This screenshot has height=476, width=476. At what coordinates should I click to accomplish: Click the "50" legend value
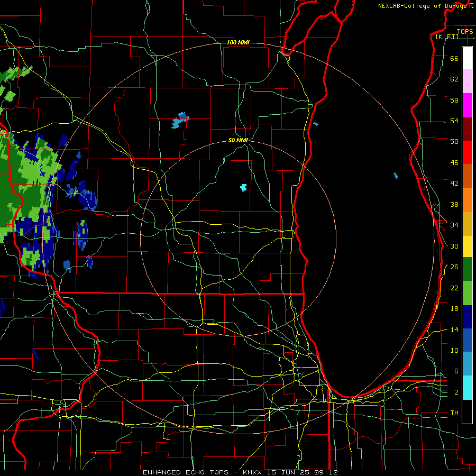tap(454, 141)
